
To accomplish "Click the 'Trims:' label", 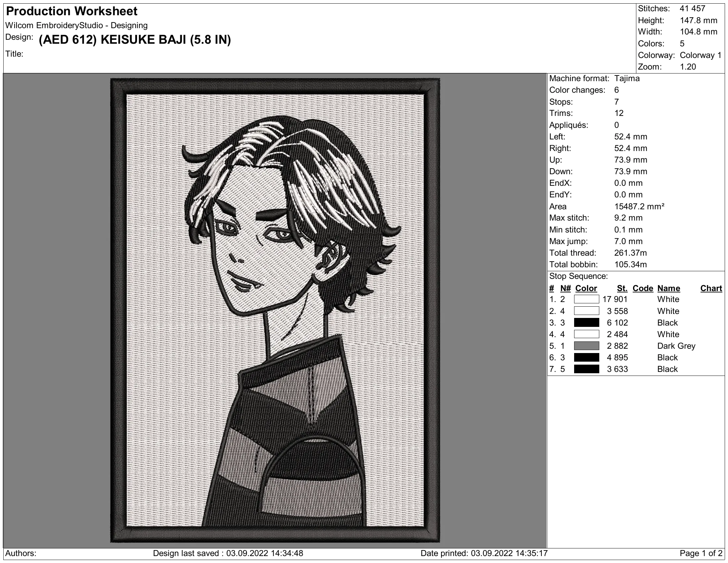I will (561, 113).
